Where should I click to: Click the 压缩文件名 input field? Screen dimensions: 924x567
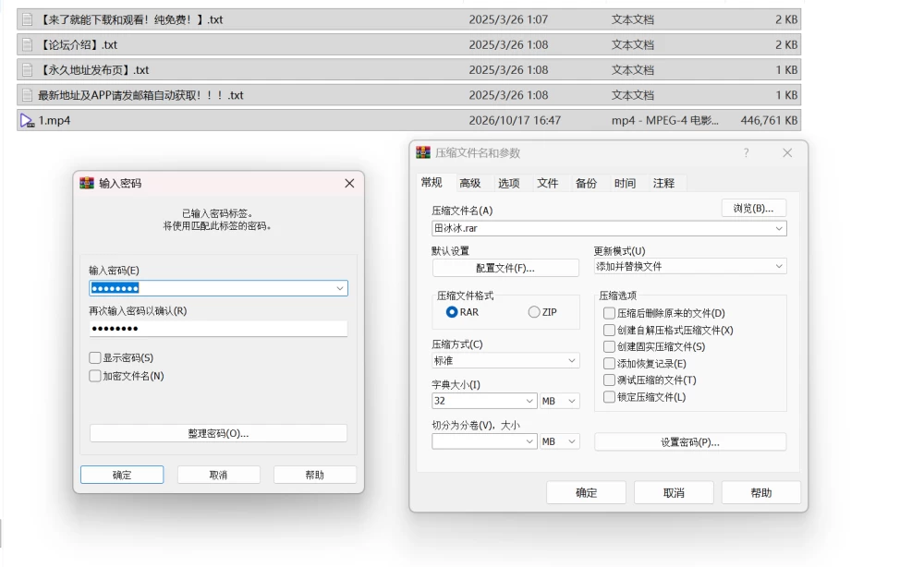tap(609, 228)
